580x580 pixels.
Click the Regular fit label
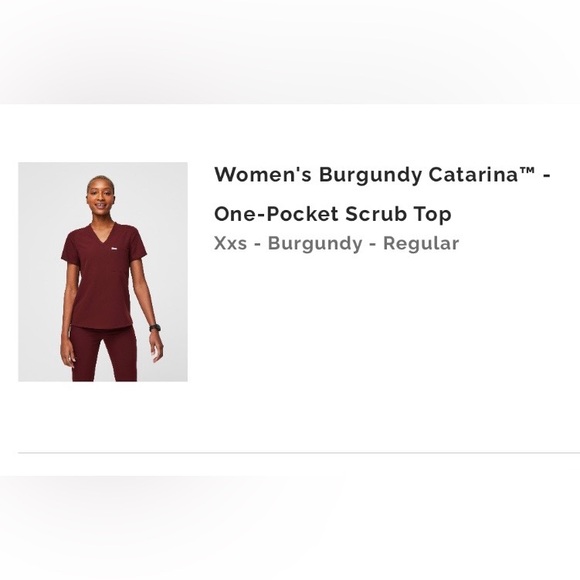click(x=421, y=244)
